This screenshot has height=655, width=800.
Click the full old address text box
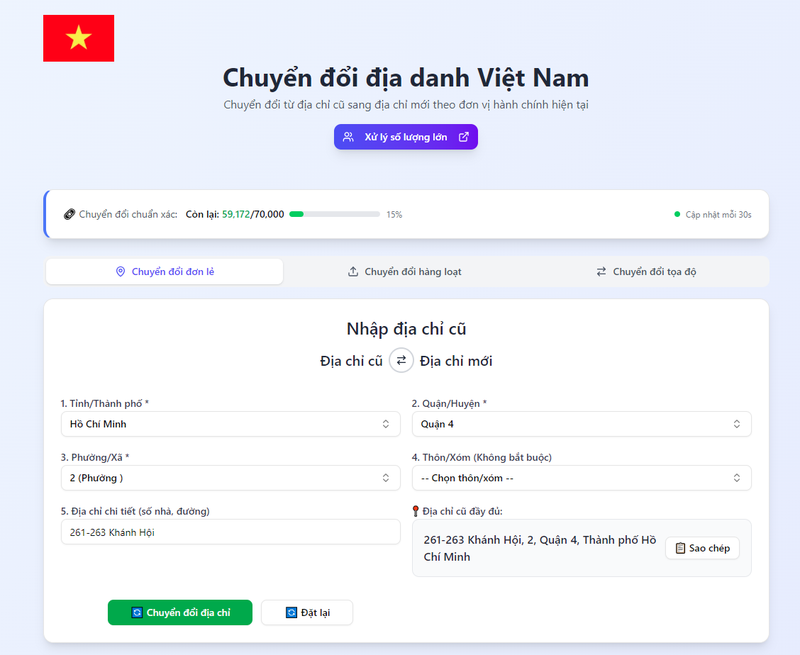[582, 548]
